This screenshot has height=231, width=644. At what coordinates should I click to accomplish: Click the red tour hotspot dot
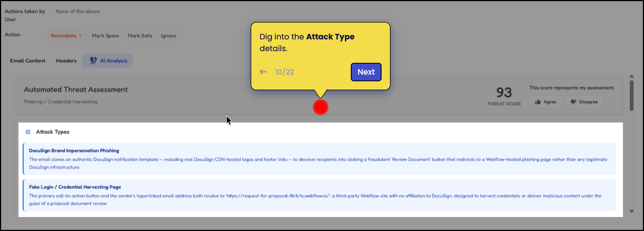click(x=320, y=107)
